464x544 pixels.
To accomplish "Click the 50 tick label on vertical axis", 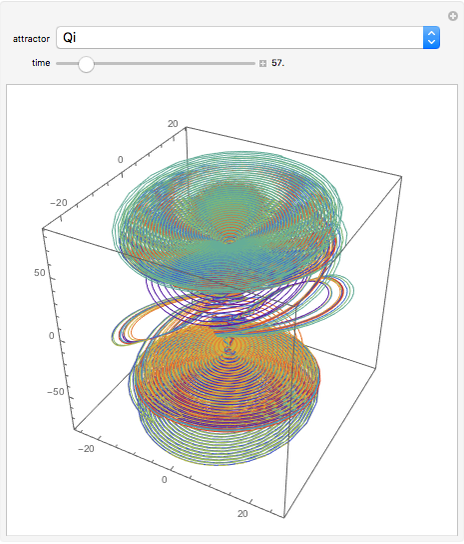I will (40, 273).
